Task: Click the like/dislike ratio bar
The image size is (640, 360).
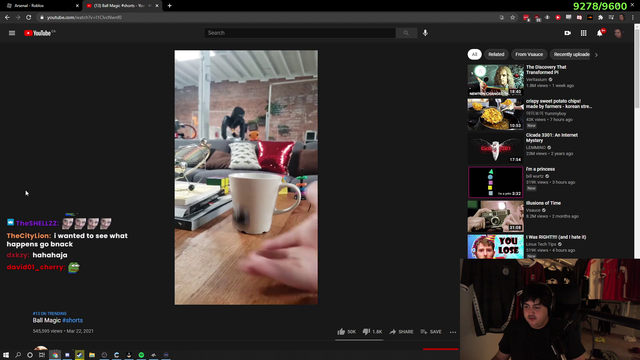Action: point(359,340)
